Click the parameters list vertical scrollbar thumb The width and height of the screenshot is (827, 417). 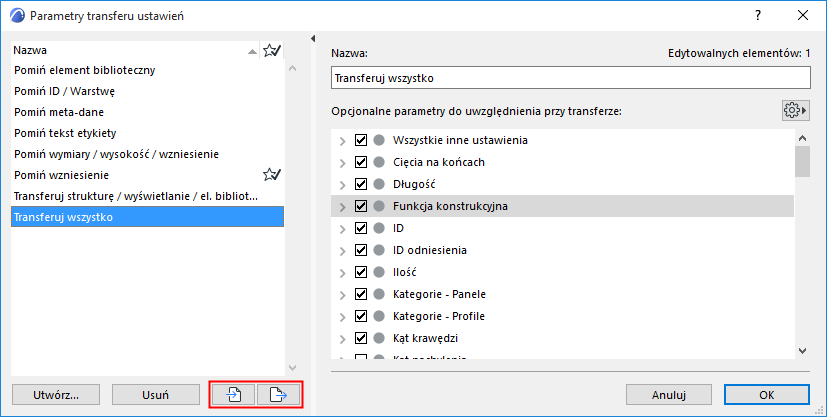(x=802, y=160)
